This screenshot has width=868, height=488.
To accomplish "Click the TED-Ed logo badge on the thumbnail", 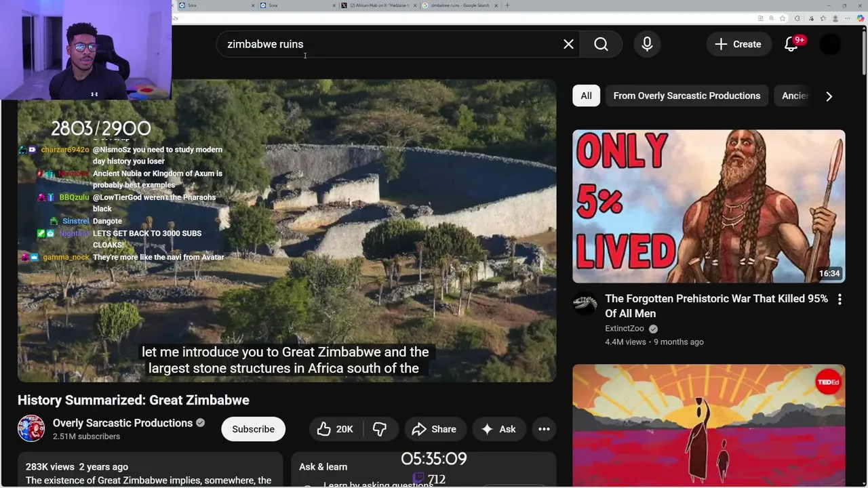I will point(829,382).
